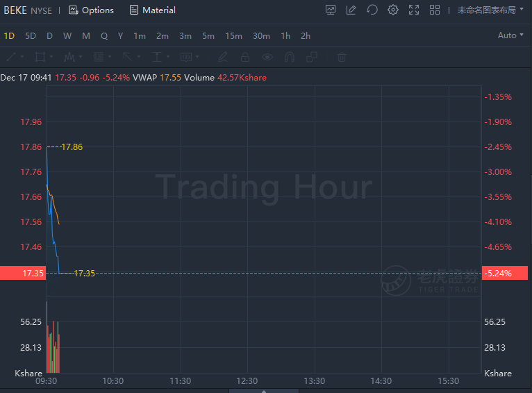The height and width of the screenshot is (393, 532).
Task: Select the Fibonacci levels drawing tool
Action: (99, 57)
